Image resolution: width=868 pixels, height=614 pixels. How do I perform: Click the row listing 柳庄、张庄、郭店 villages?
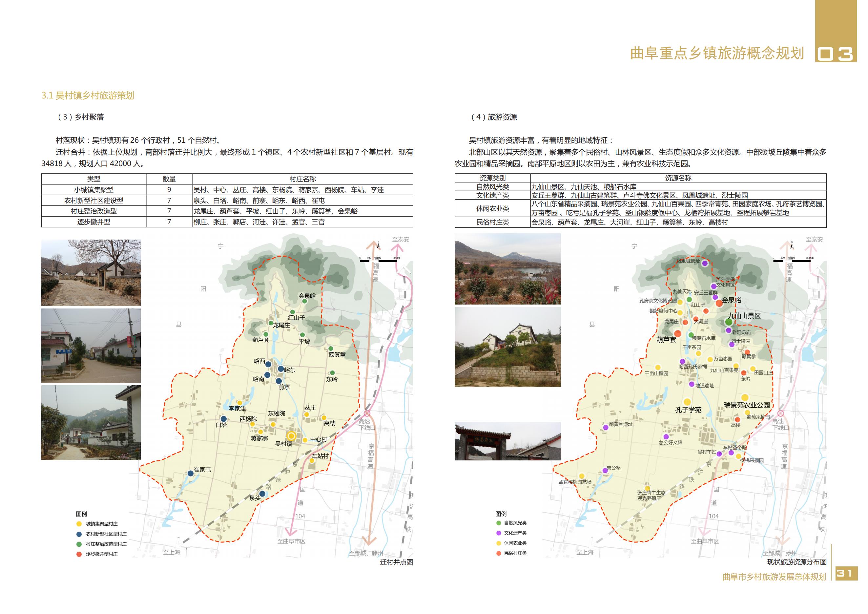(x=303, y=222)
